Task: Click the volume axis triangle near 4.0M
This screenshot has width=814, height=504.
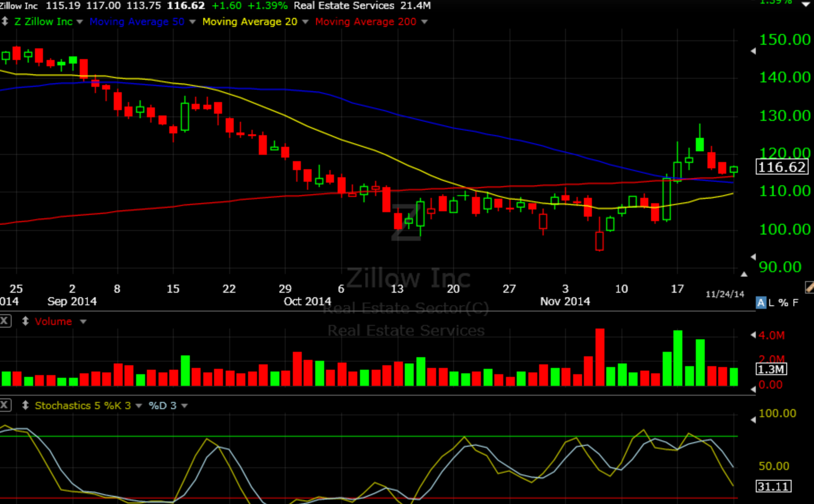Action: pos(753,334)
